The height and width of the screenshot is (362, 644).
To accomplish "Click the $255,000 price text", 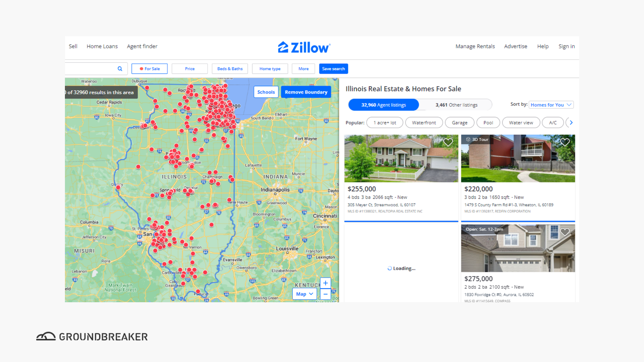I will pyautogui.click(x=362, y=189).
